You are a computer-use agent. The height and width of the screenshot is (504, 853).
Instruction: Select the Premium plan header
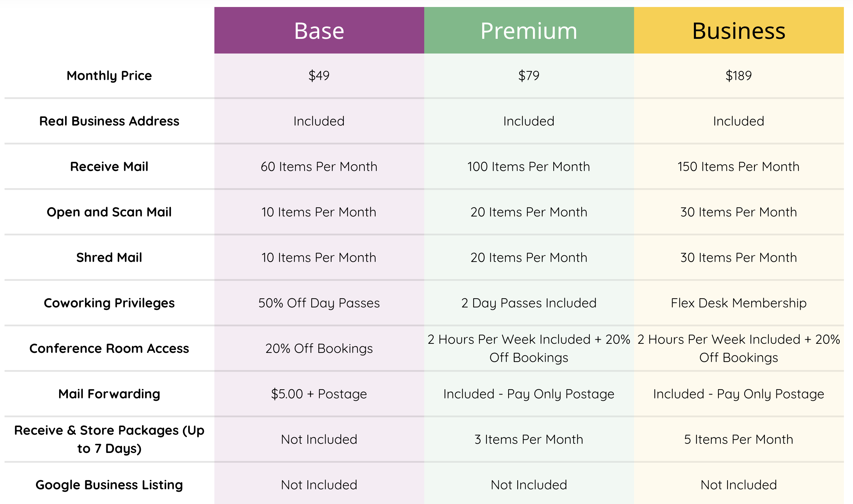(529, 31)
